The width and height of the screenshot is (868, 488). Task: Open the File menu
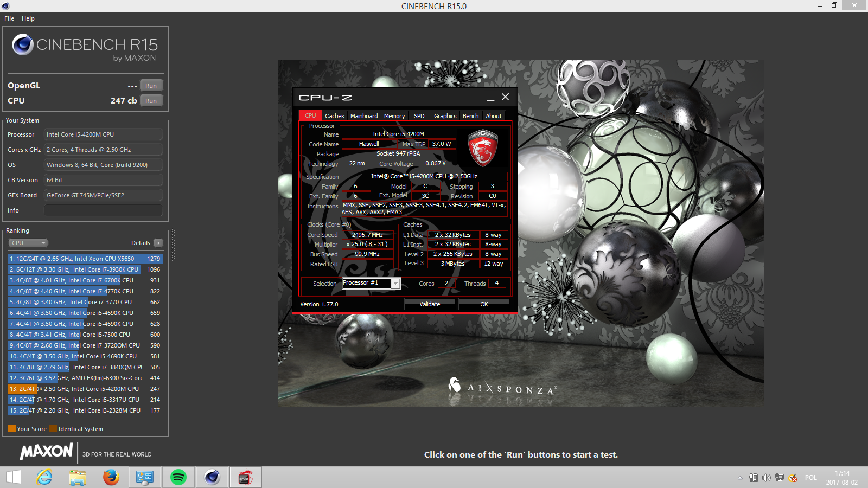coord(9,18)
